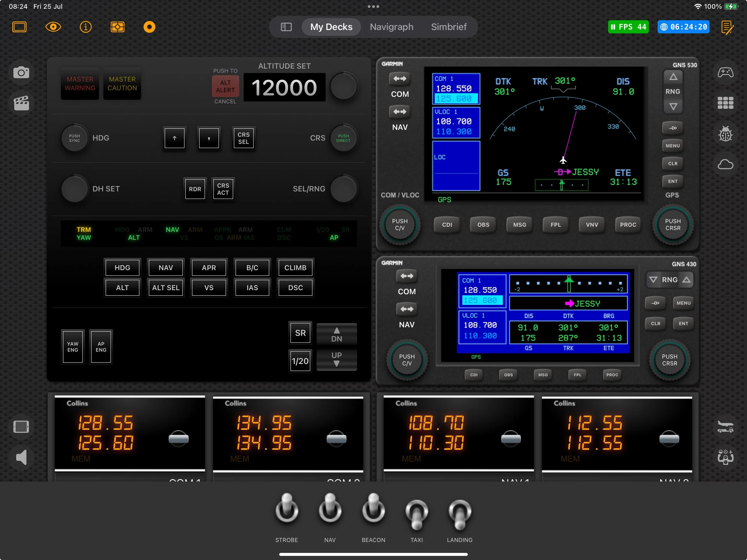Swap COM frequency on GNS 430
Screen dimensions: 747x560
click(x=407, y=276)
